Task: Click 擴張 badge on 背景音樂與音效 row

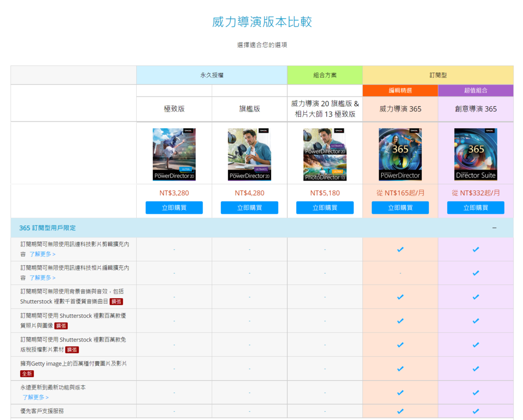Action: click(116, 302)
